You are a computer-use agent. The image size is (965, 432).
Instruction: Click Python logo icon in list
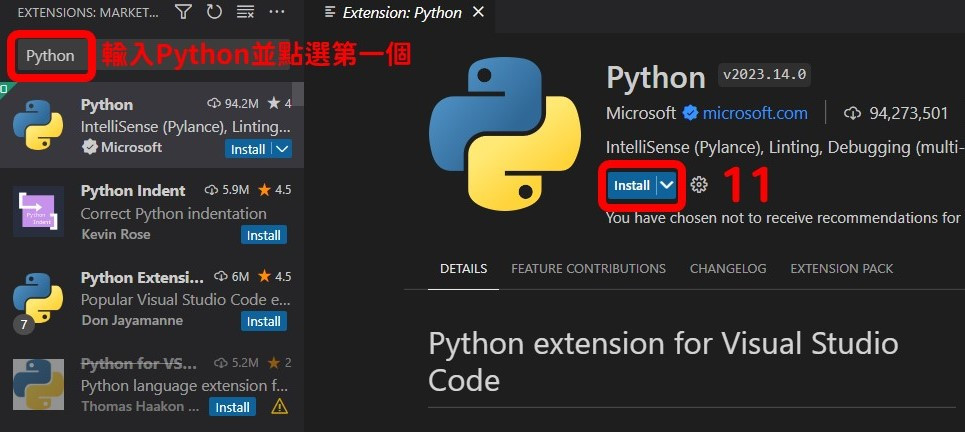click(38, 125)
